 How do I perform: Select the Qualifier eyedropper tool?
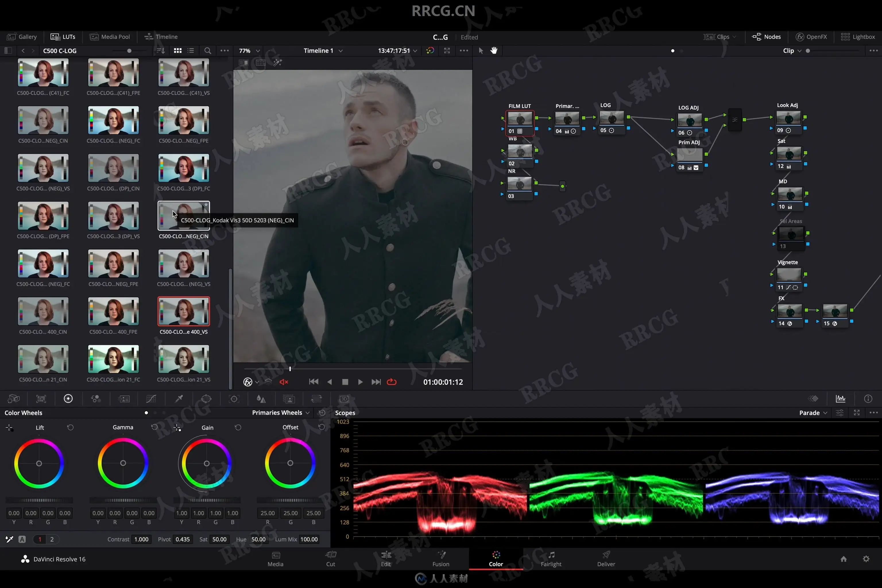coord(179,399)
